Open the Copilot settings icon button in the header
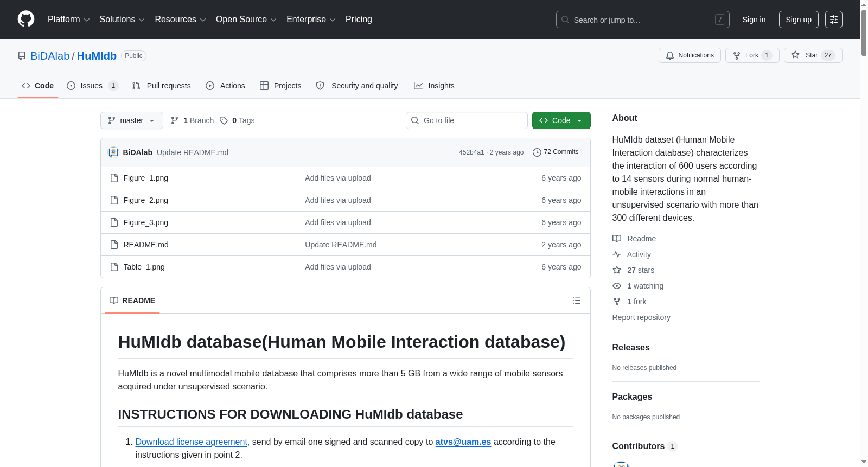 834,20
